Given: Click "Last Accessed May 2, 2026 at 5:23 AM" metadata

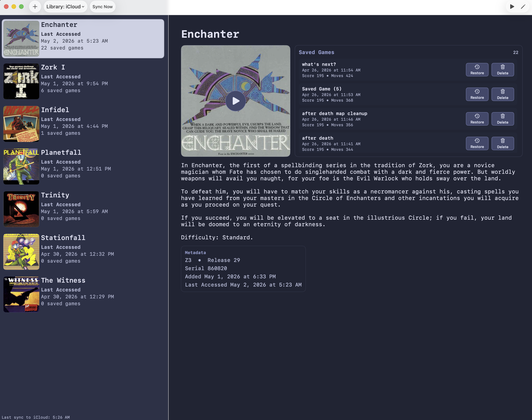Looking at the screenshot, I should pos(243,285).
